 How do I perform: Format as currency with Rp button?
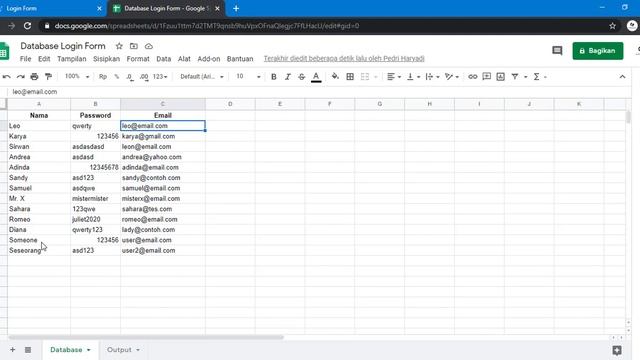click(x=103, y=77)
